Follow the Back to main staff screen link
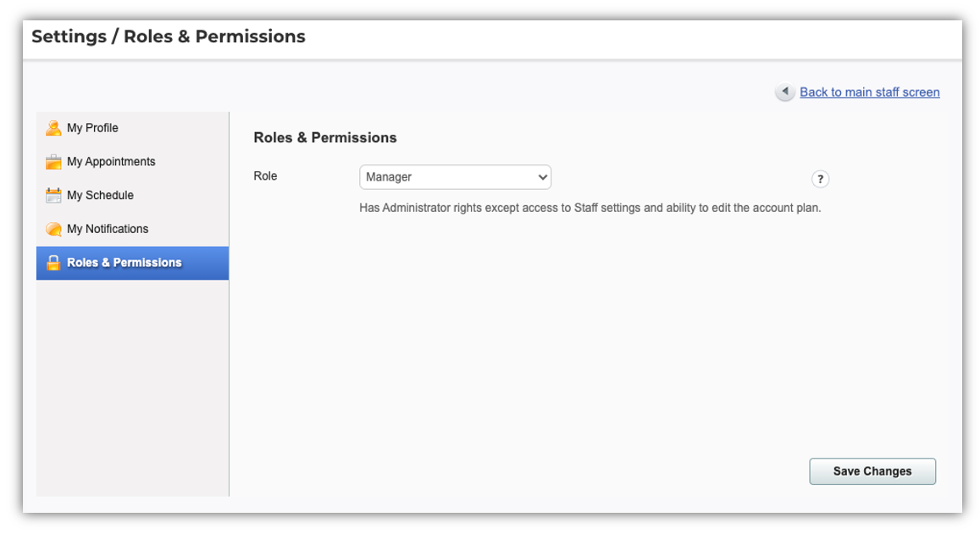980x534 pixels. pyautogui.click(x=869, y=92)
